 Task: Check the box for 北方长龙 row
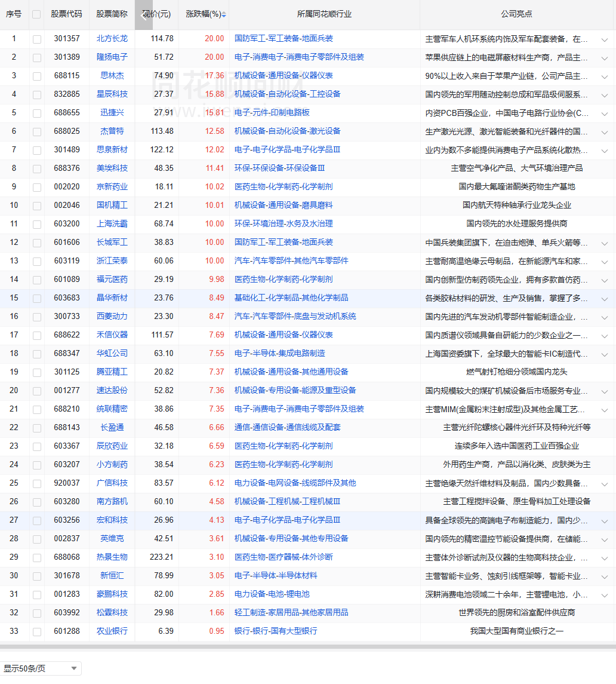pos(37,39)
